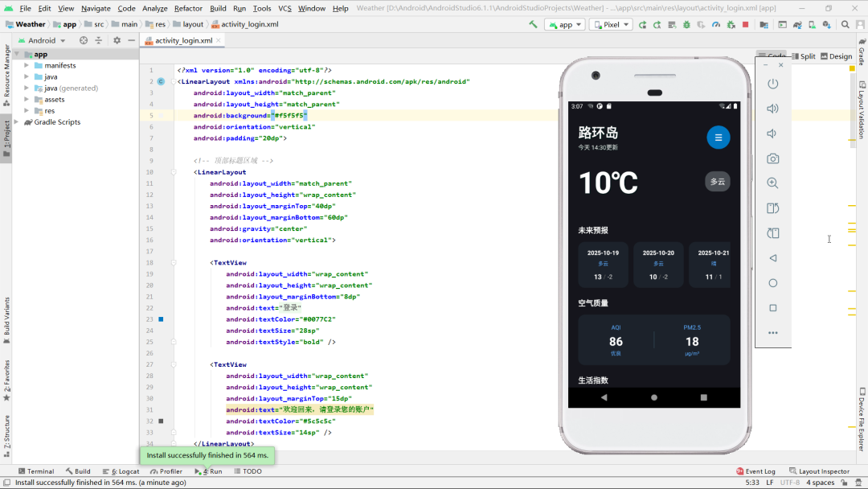Click the Profile app gauge icon
The image size is (868, 489).
(716, 24)
